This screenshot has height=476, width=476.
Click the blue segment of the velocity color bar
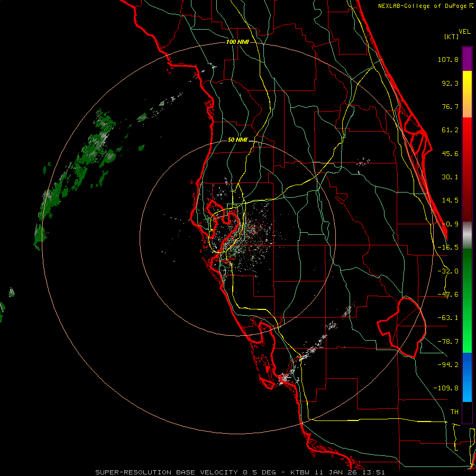[x=467, y=377]
